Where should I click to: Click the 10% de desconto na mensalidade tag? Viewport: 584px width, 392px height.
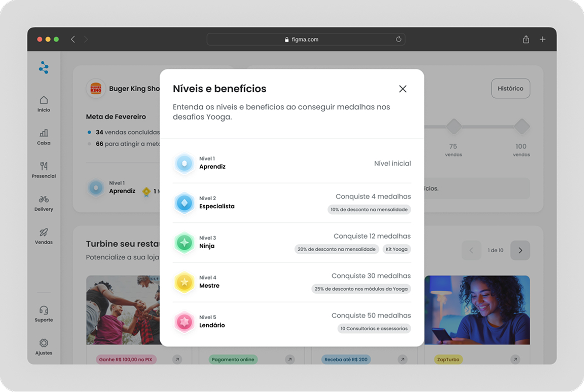click(x=369, y=210)
